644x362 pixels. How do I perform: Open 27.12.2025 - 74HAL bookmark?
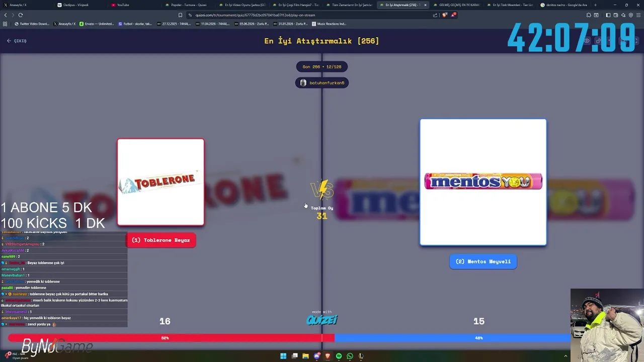tap(175, 24)
